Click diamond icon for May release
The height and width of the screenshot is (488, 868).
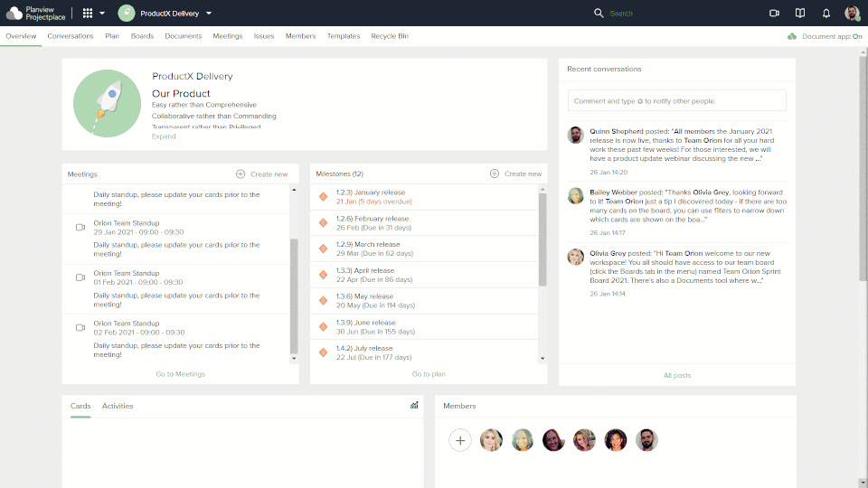(x=324, y=300)
